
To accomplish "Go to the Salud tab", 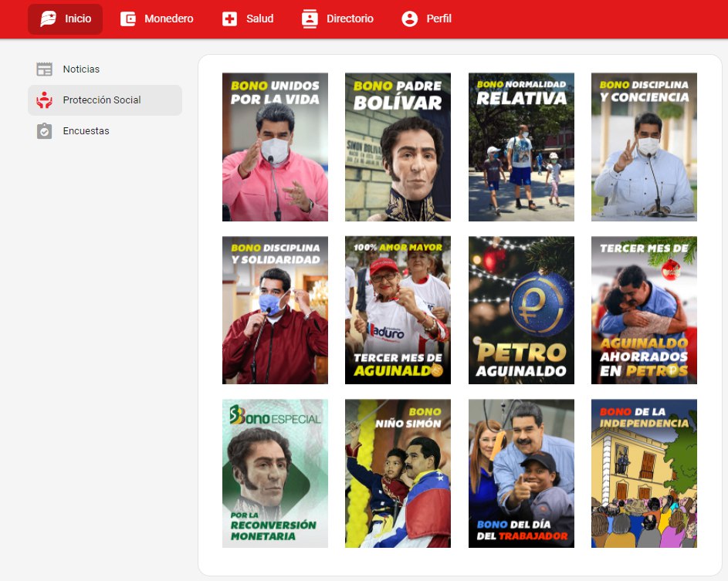I will pyautogui.click(x=248, y=19).
